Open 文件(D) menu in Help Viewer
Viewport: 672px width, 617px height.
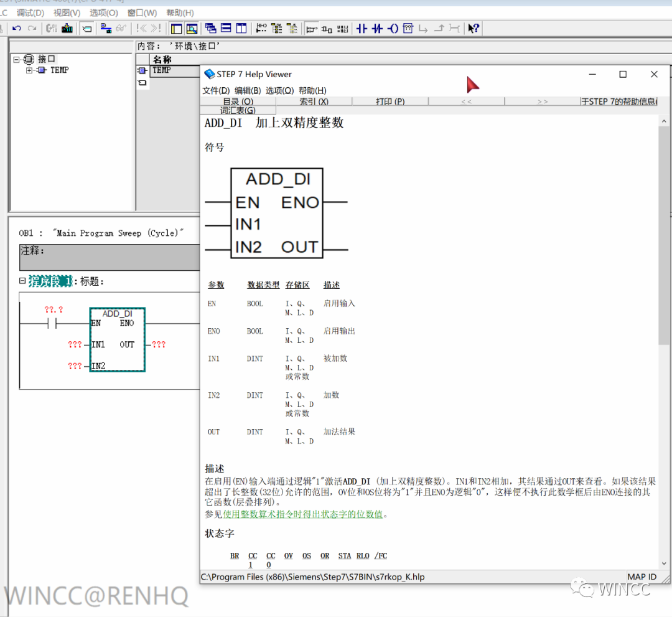tap(216, 90)
